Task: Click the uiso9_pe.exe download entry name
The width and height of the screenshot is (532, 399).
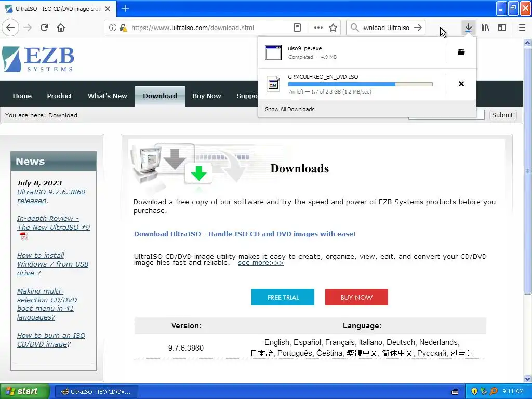Action: (304, 48)
